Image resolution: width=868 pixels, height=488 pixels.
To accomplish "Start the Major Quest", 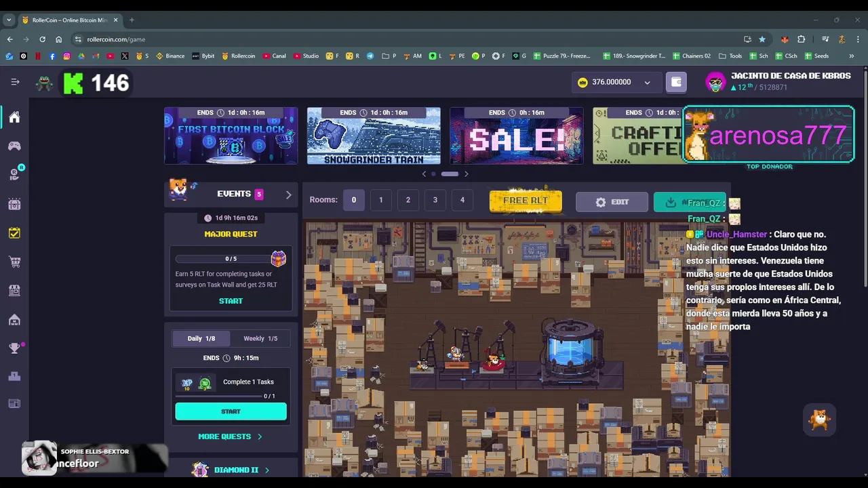I will pos(231,301).
